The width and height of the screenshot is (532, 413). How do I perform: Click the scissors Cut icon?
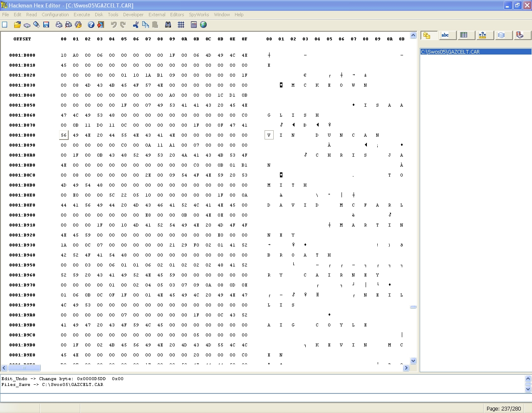[136, 25]
